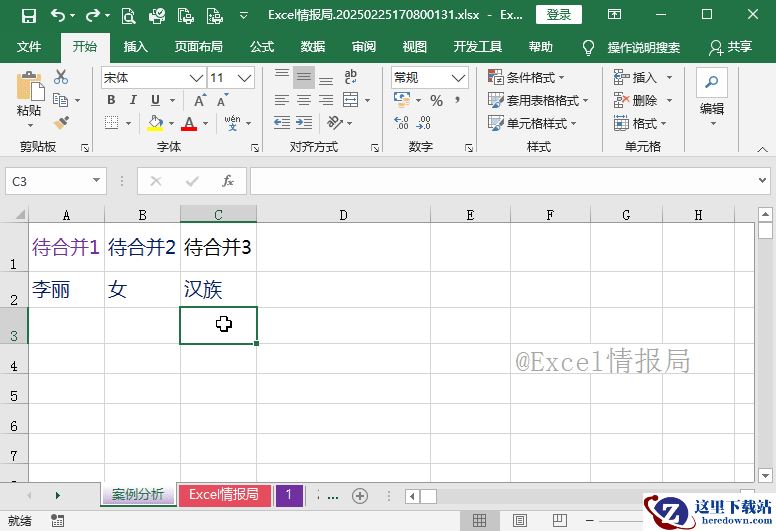776x531 pixels.
Task: Toggle middle vertical alignment
Action: (304, 77)
